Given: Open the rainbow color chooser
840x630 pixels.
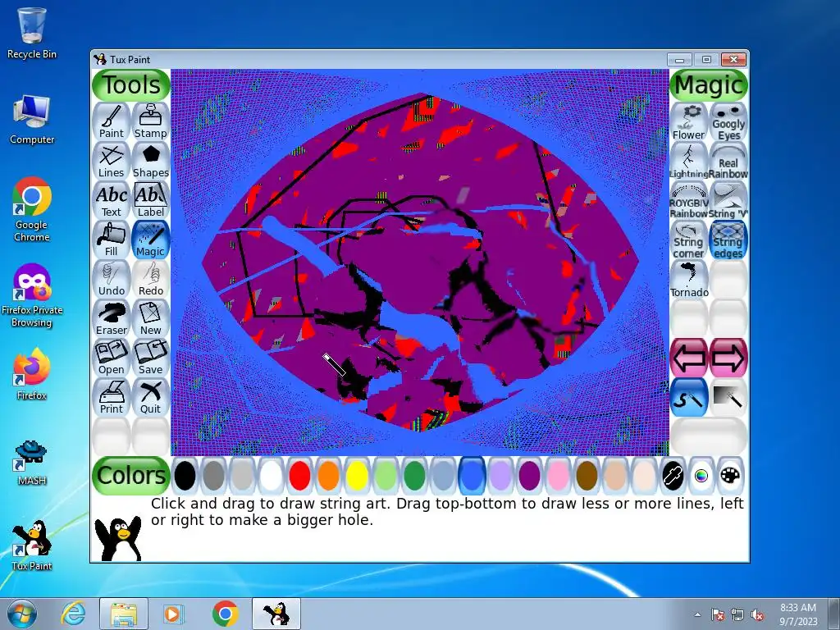Looking at the screenshot, I should click(x=701, y=475).
